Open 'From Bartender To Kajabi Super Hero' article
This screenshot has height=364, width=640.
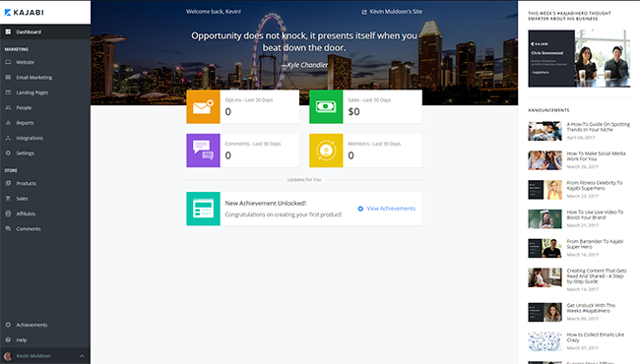595,244
